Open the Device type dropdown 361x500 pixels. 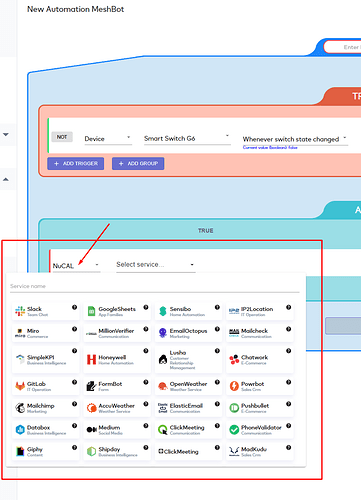click(108, 139)
